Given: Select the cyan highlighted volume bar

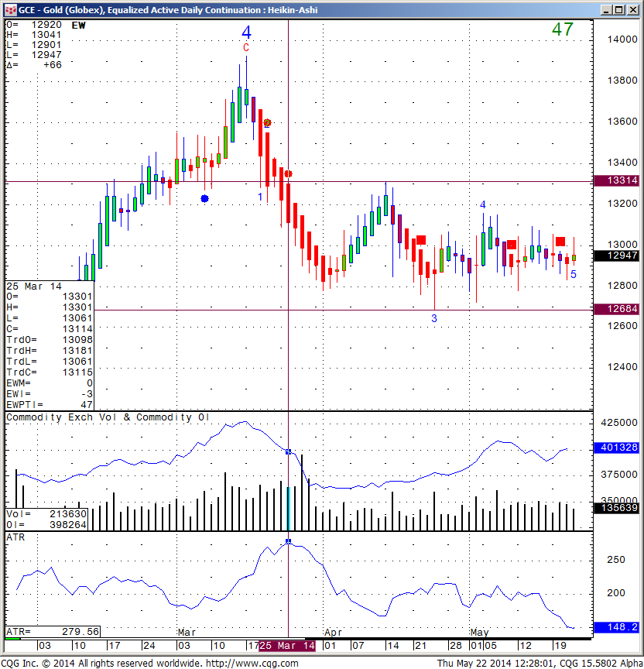Looking at the screenshot, I should (x=289, y=508).
